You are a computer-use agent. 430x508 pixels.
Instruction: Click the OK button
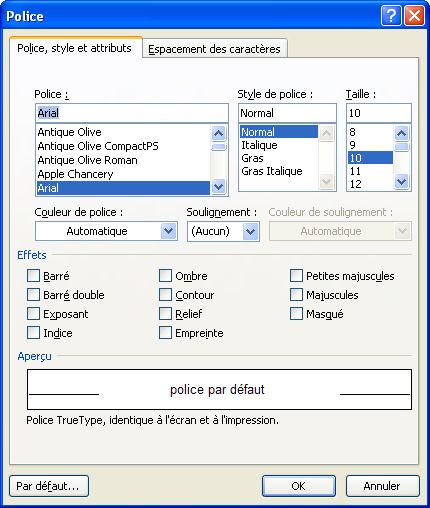click(x=299, y=486)
